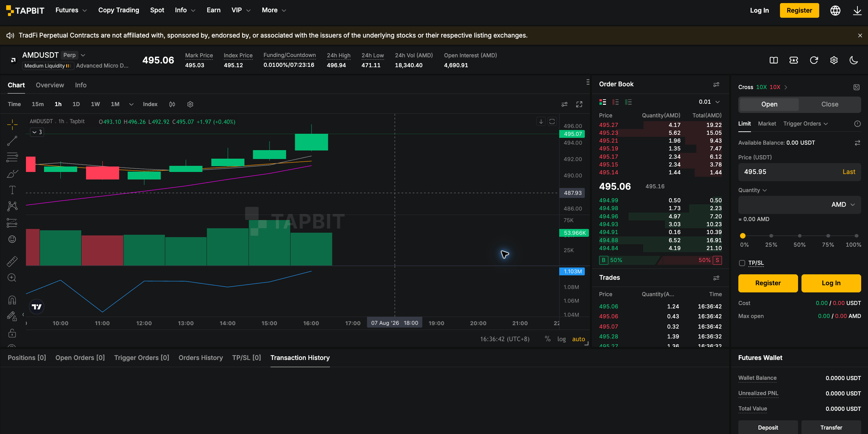Screen dimensions: 868x434
Task: Expand the More menu dropdown
Action: [x=274, y=10]
